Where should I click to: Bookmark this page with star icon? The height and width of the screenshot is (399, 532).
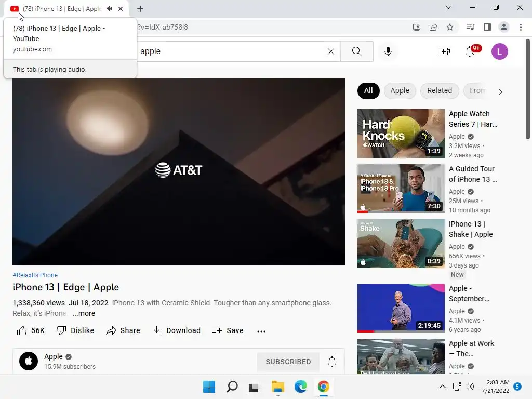pos(450,27)
